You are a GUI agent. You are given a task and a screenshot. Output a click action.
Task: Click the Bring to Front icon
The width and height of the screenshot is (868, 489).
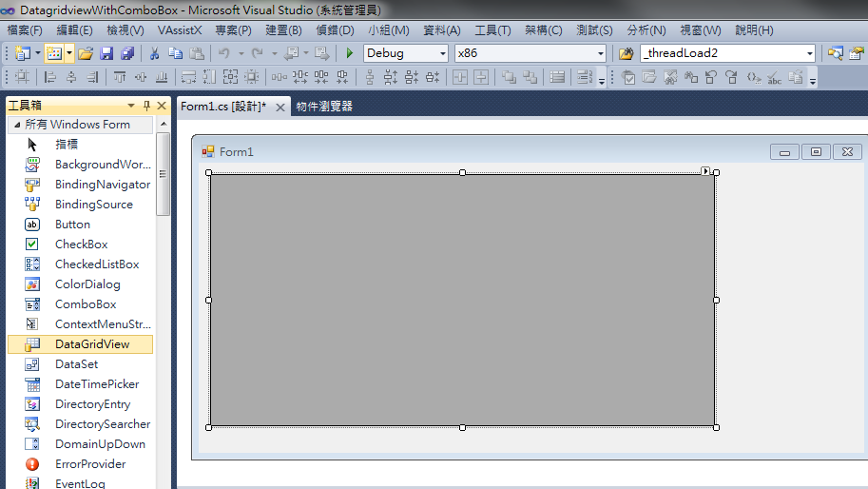509,77
